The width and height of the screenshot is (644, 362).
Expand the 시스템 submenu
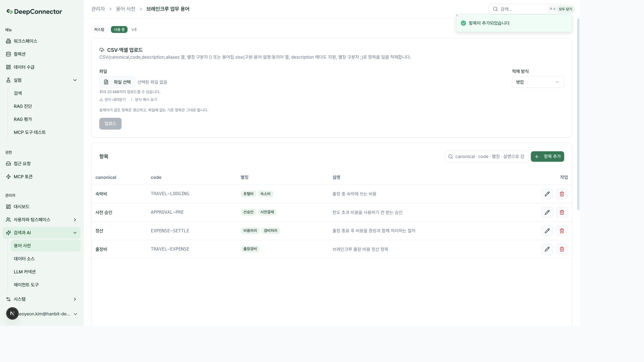[75, 299]
